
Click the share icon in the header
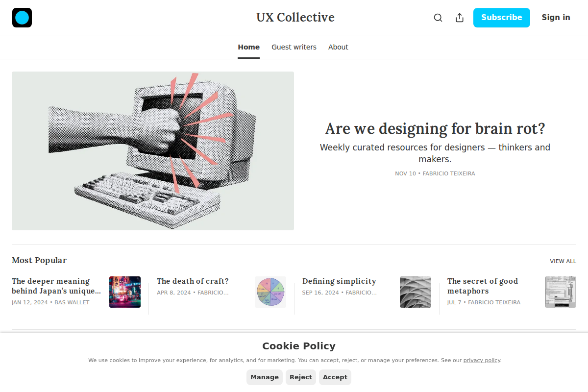(459, 17)
